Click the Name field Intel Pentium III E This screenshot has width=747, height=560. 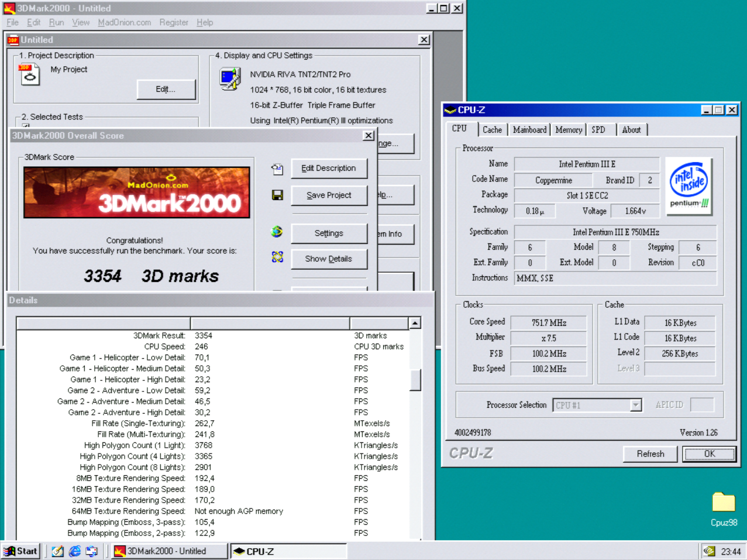coord(587,164)
